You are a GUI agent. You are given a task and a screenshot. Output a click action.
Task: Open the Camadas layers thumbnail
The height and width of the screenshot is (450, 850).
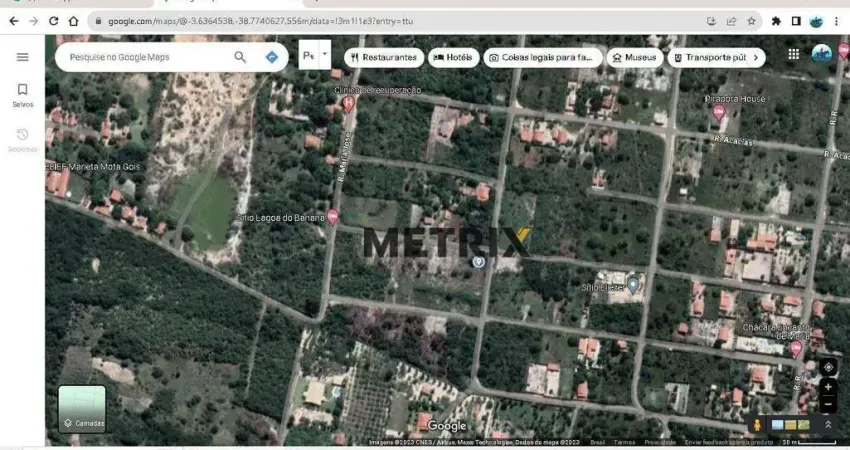82,409
